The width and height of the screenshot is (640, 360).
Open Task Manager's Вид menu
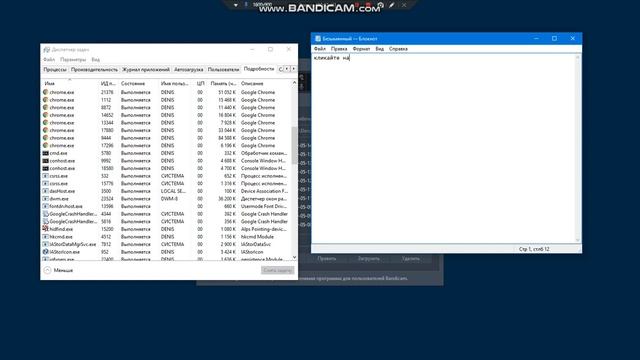coord(96,60)
